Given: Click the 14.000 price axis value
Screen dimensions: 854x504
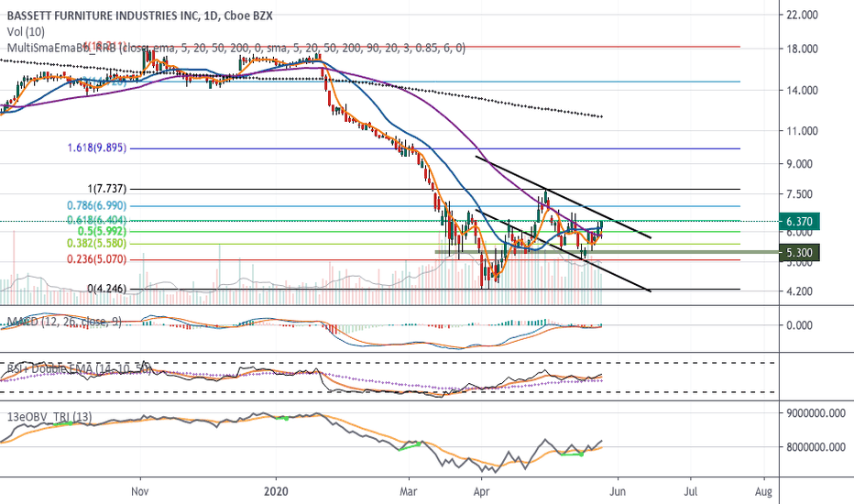Looking at the screenshot, I should (x=802, y=91).
